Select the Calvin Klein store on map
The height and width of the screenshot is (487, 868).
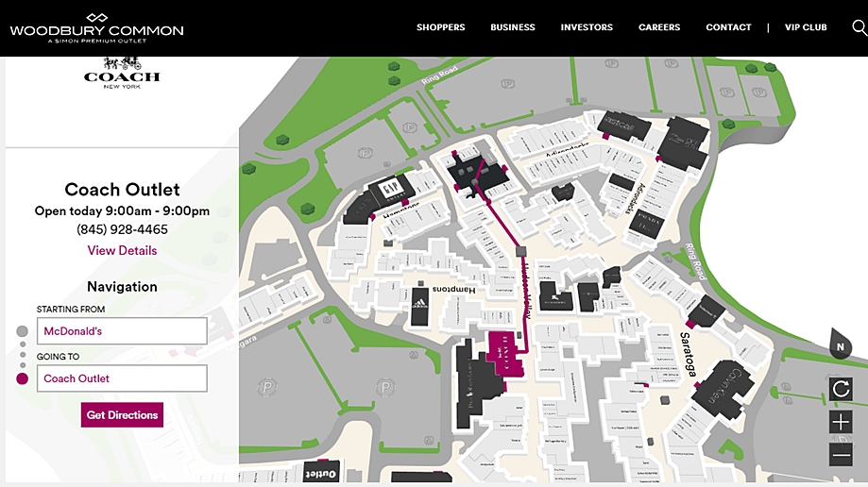pyautogui.click(x=724, y=391)
